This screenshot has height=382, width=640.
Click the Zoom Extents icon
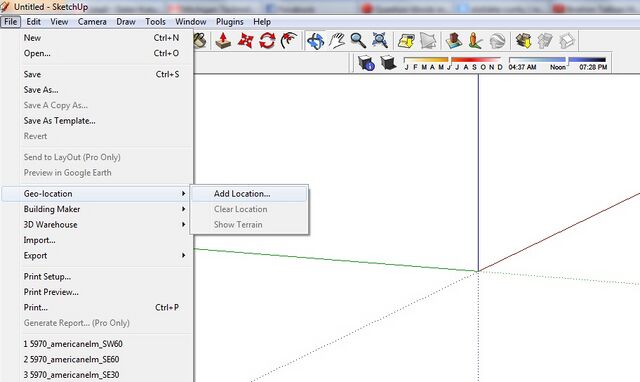[x=380, y=41]
